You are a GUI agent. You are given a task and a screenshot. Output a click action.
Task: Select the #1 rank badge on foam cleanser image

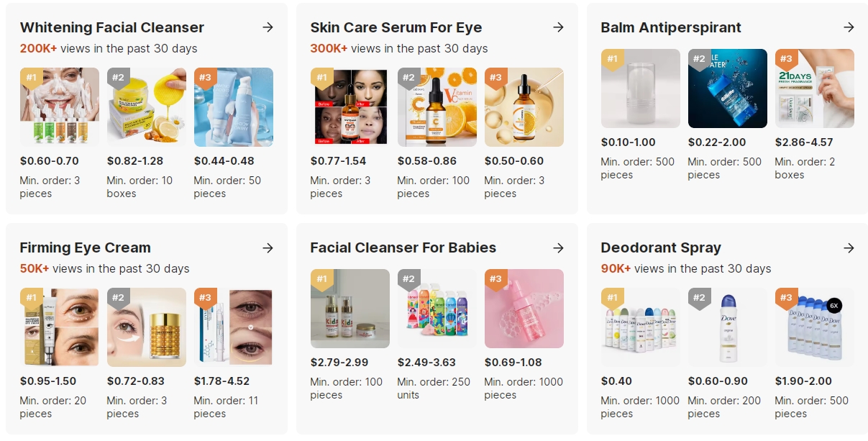(31, 78)
